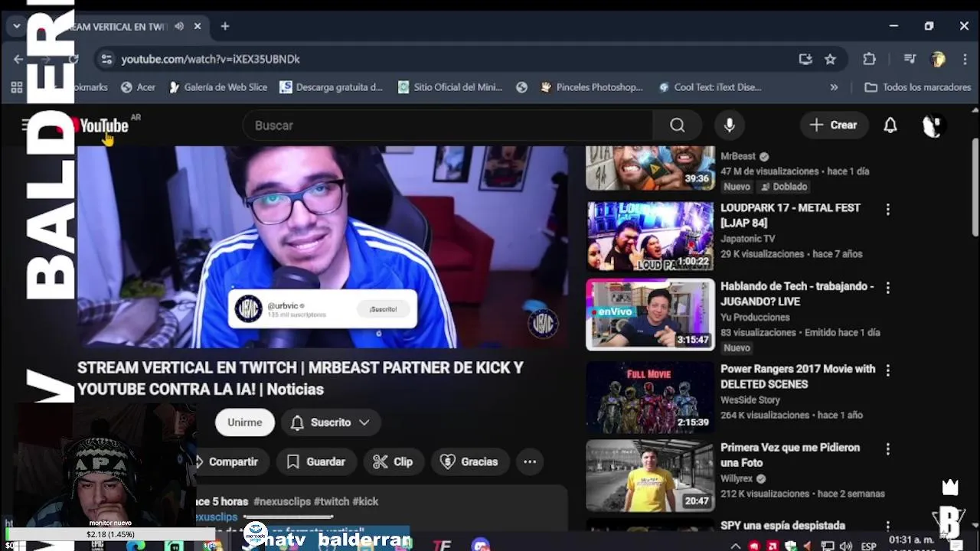Open the tab search chevron
This screenshot has width=980, height=551.
(16, 26)
